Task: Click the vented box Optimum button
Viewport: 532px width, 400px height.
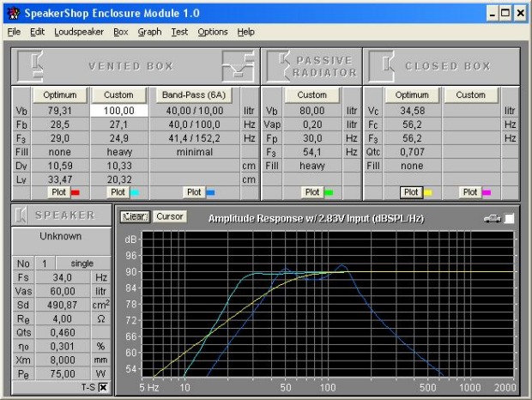Action: (60, 94)
